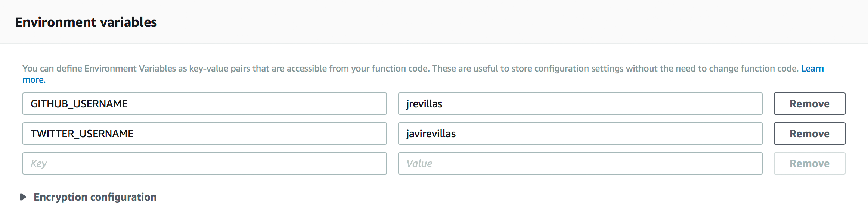The width and height of the screenshot is (868, 223).
Task: Remove the GITHUB_USERNAME variable
Action: click(x=809, y=104)
